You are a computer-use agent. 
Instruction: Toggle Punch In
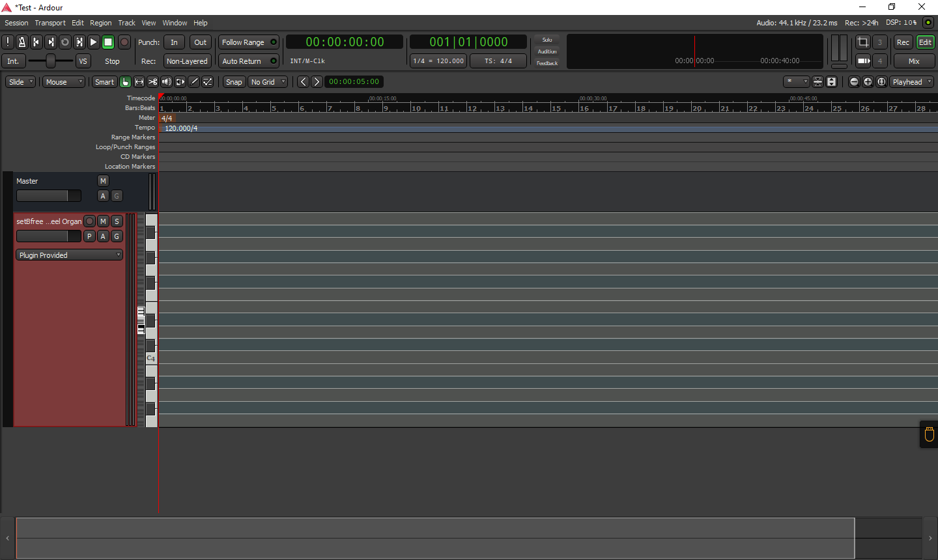pyautogui.click(x=174, y=42)
